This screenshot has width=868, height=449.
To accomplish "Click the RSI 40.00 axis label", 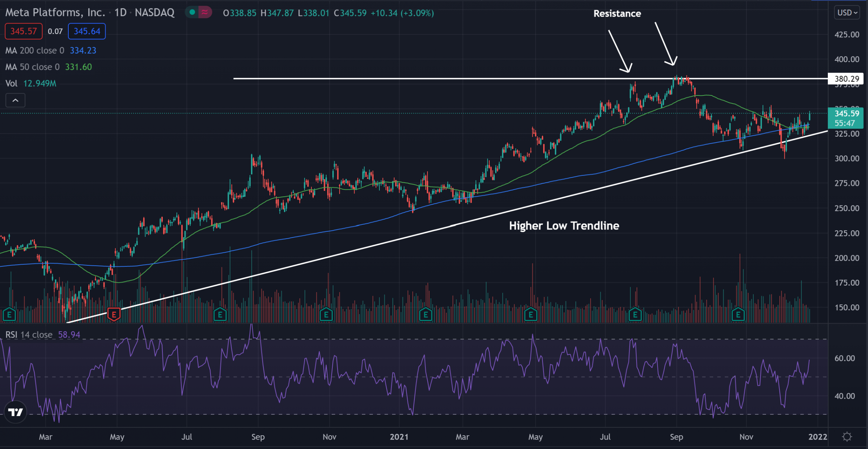I will coord(845,396).
